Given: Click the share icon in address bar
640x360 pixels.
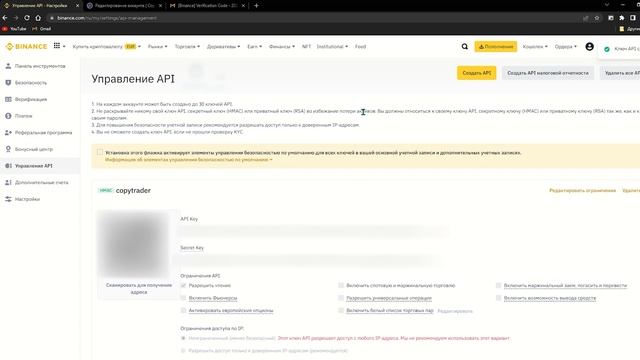Looking at the screenshot, I should coord(585,18).
